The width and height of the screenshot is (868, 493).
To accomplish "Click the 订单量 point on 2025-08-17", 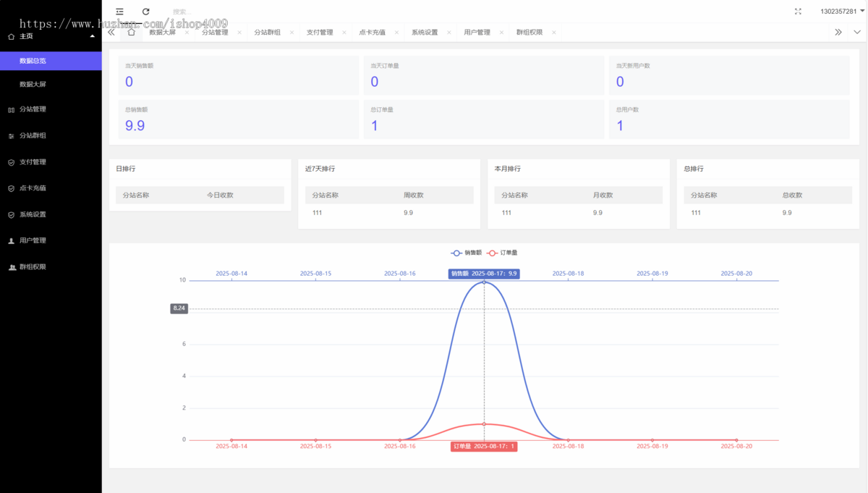I will 484,424.
